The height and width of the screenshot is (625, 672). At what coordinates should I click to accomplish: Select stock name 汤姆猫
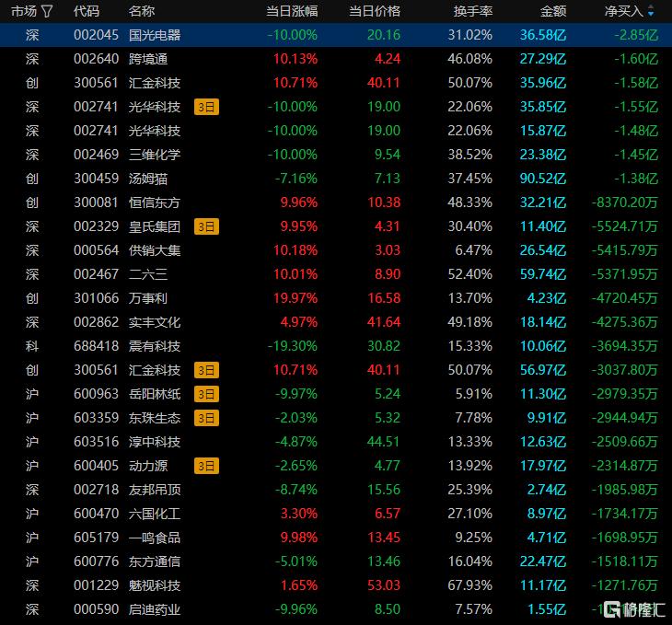coord(148,179)
